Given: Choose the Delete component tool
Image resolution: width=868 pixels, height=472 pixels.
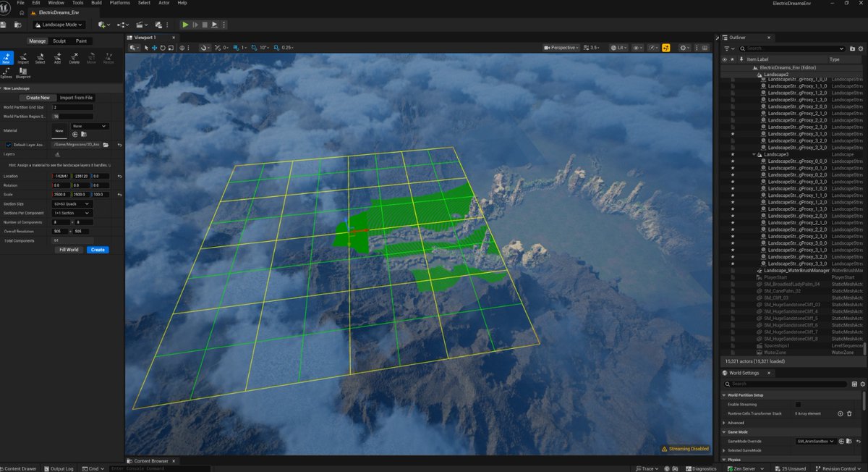Looking at the screenshot, I should point(76,59).
